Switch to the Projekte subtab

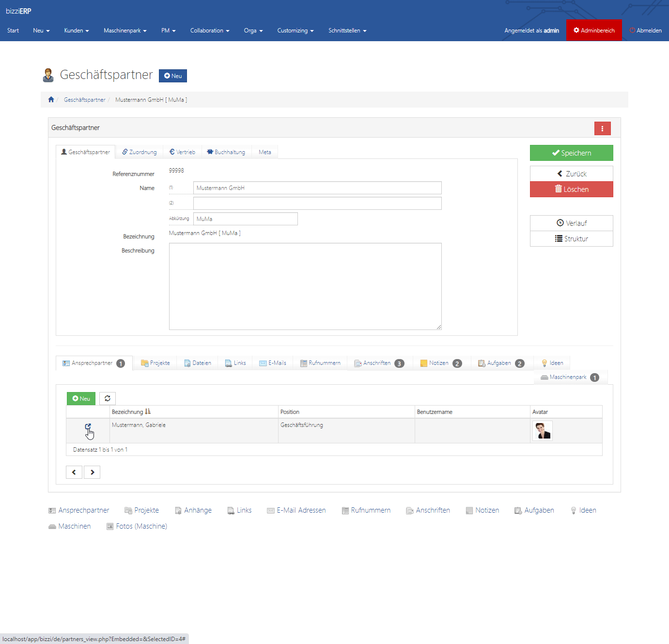click(155, 363)
